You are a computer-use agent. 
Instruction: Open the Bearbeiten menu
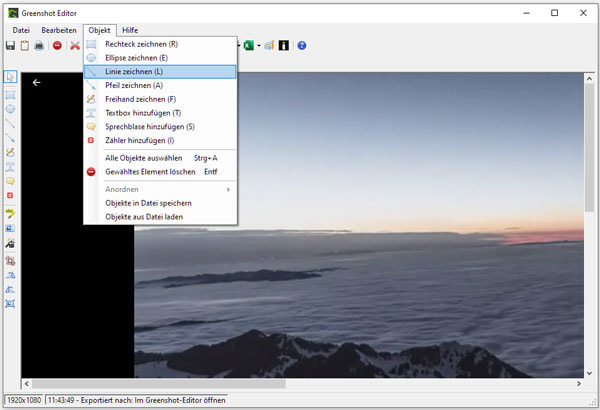58,31
